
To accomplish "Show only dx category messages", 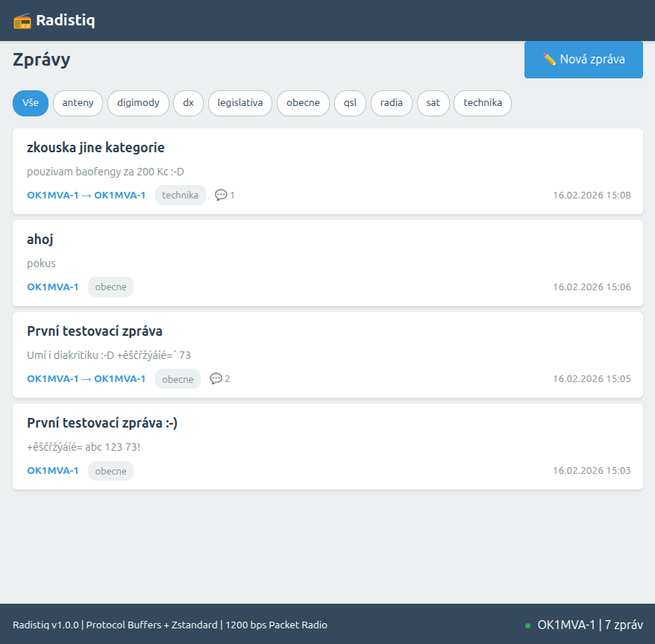I will [189, 103].
